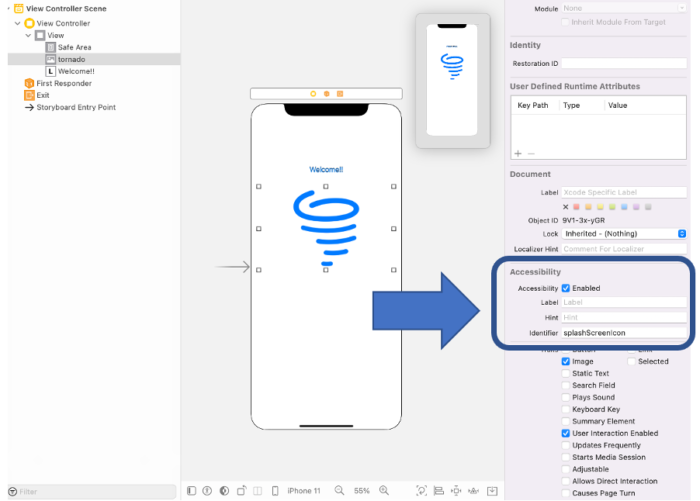
Task: Click the accessibility Identifier text field
Action: 624,333
